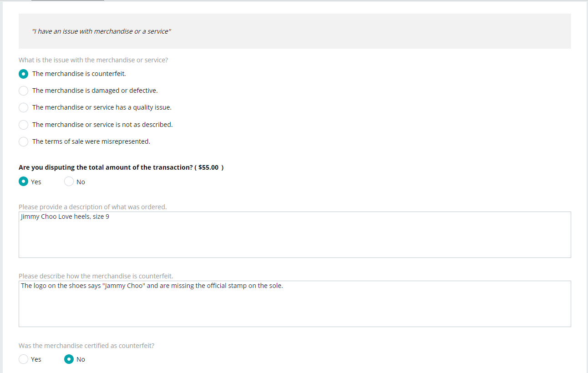The image size is (588, 373).
Task: Click "Was the merchandise certified as counterfeit?" label
Action: (x=86, y=346)
